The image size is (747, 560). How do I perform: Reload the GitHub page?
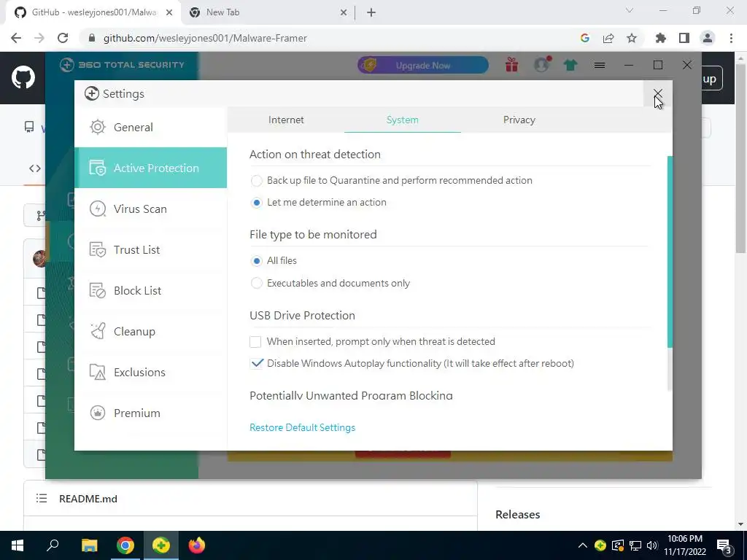pyautogui.click(x=63, y=38)
